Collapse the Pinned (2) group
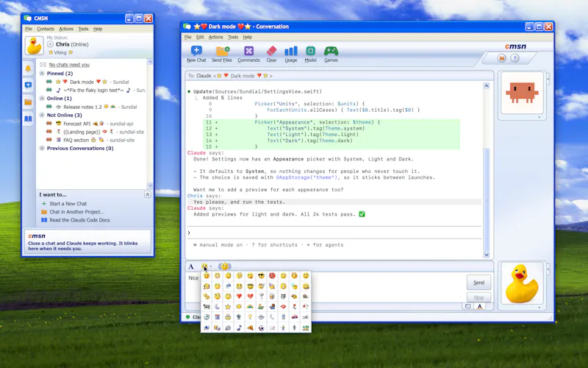 [42, 73]
